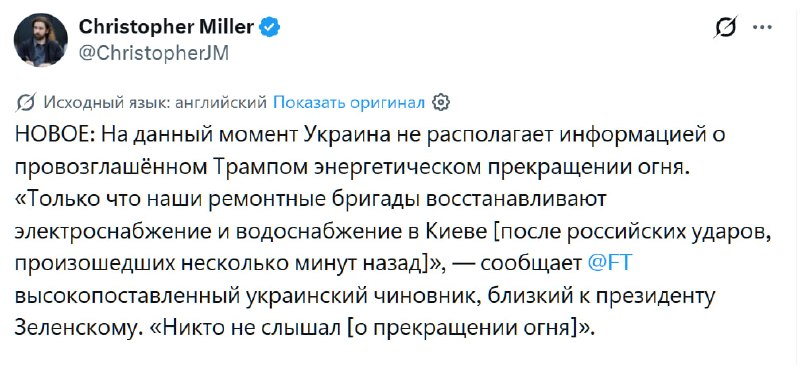Click the Исходный язык: английский label
Viewport: 800px width, 365px height.
[154, 103]
